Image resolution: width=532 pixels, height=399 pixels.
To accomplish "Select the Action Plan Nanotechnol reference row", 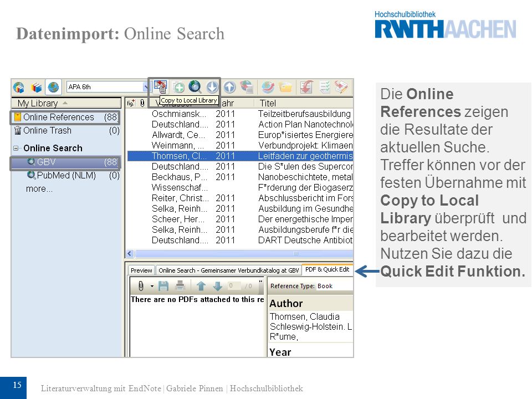I will 240,124.
